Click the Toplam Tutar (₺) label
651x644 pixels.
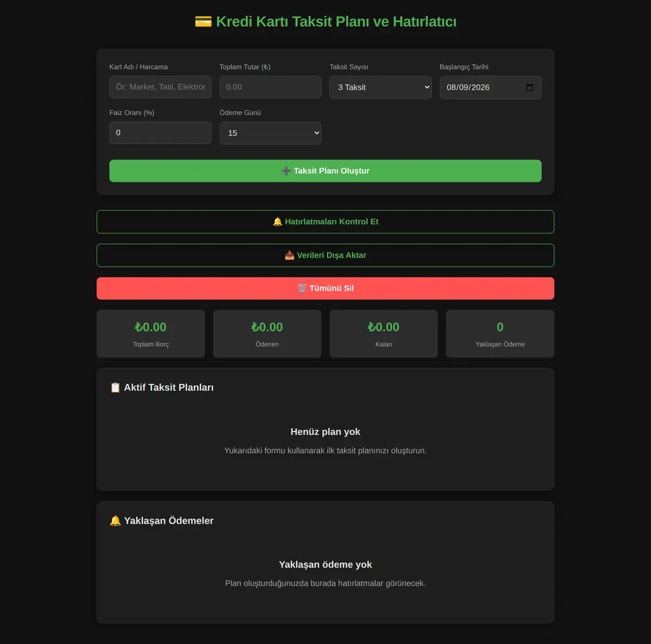click(x=245, y=67)
